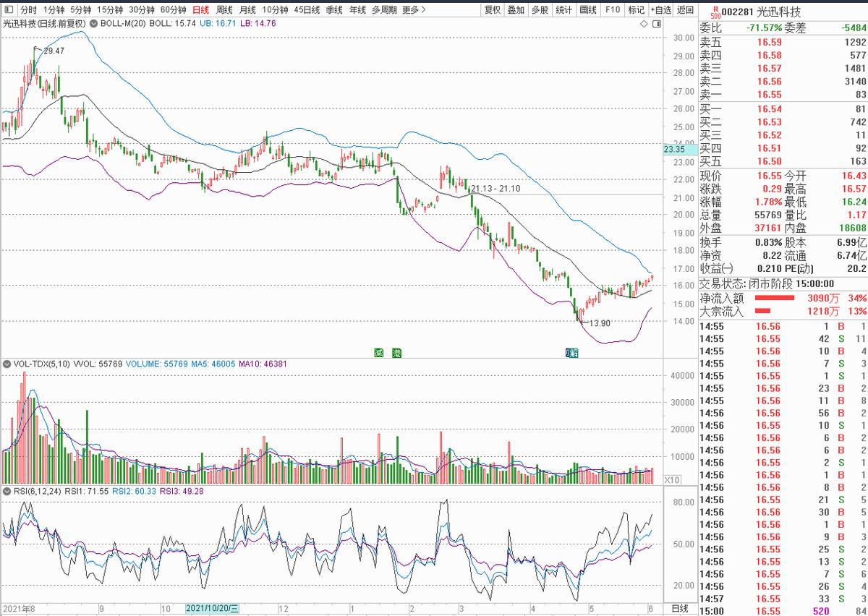Click the diamond icon above price axis
The width and height of the screenshot is (868, 616).
pyautogui.click(x=644, y=24)
